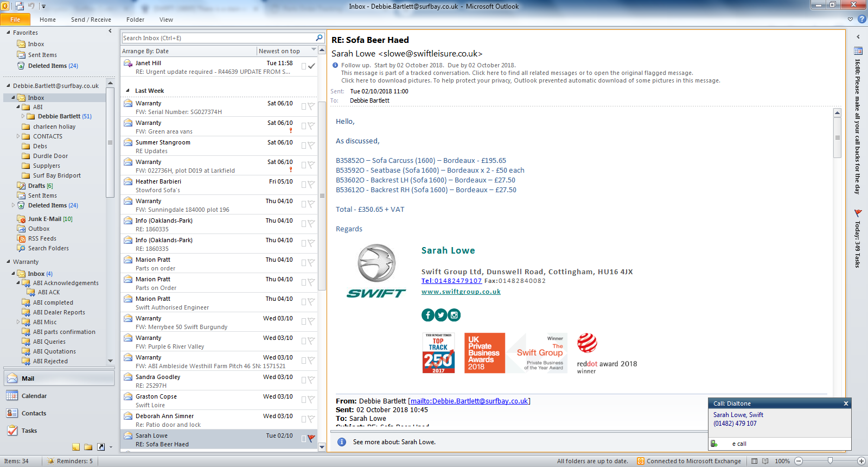Toggle the flag on Heather Barbieri email
This screenshot has width=868, height=467.
tap(311, 184)
